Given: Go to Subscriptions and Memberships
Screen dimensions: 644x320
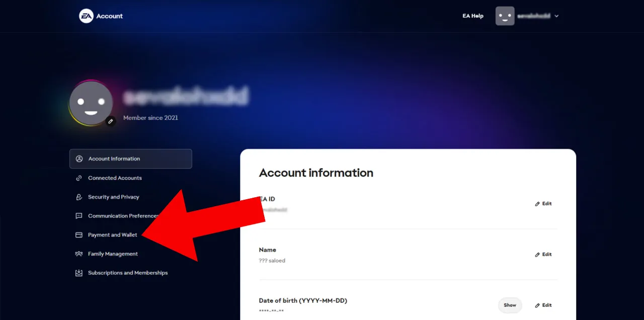Looking at the screenshot, I should click(128, 273).
